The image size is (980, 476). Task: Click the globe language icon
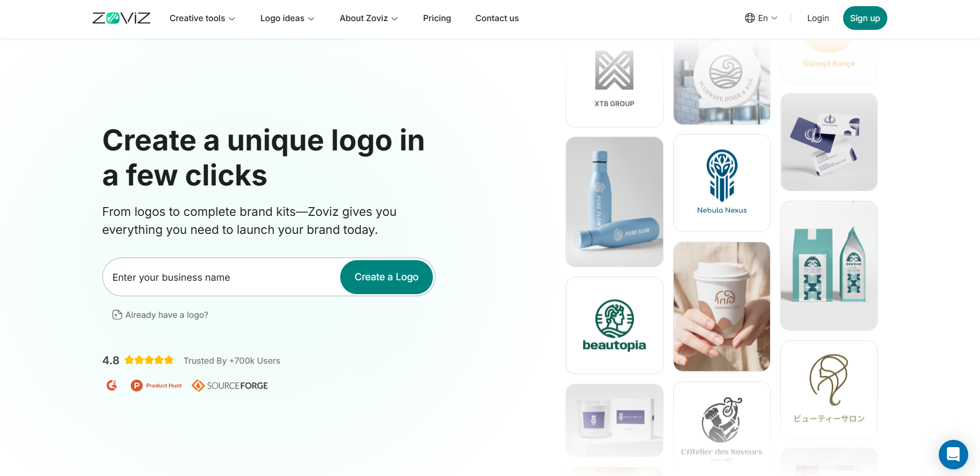[749, 18]
